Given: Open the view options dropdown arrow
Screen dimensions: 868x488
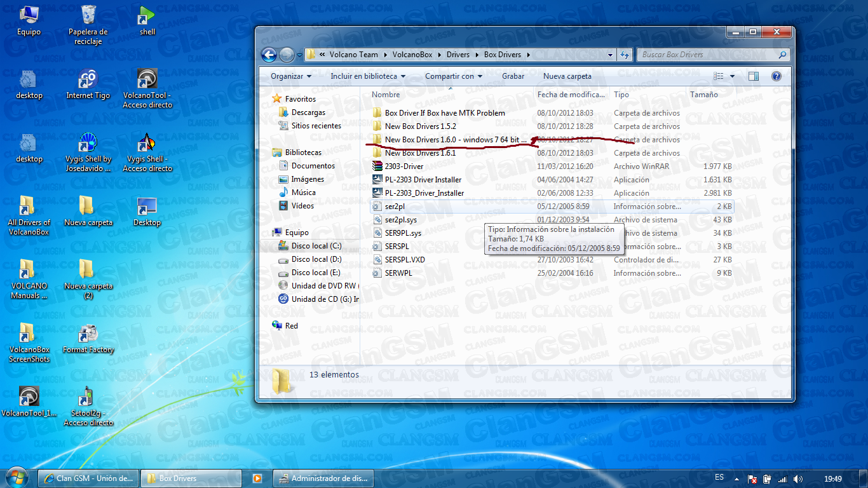Looking at the screenshot, I should click(x=732, y=76).
